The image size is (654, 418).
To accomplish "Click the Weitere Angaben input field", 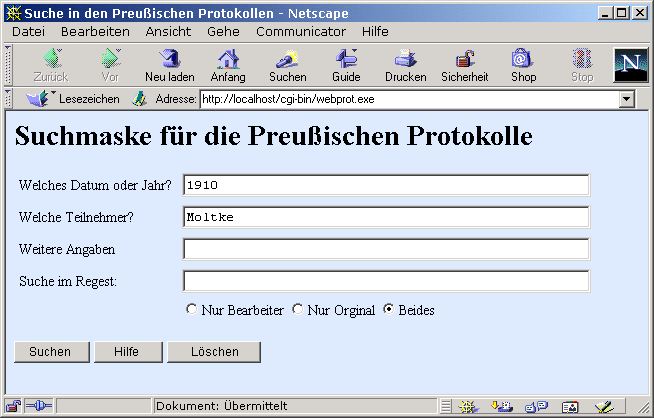I will click(386, 249).
